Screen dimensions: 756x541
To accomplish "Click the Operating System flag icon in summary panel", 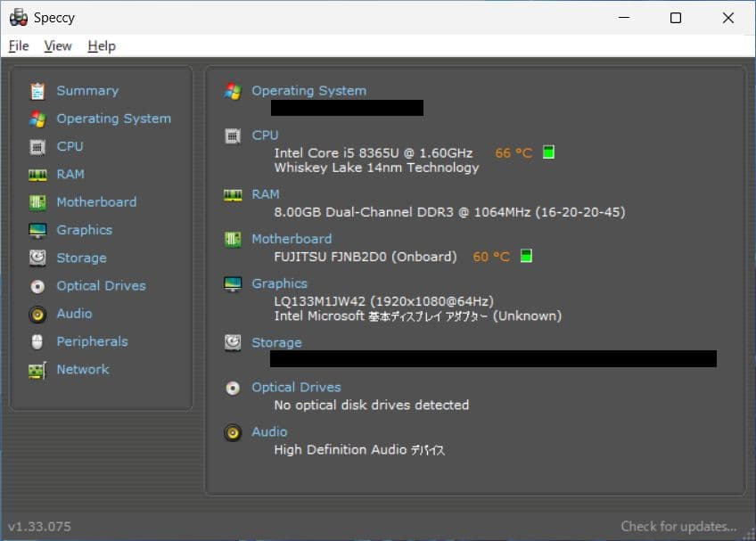I will (x=233, y=91).
